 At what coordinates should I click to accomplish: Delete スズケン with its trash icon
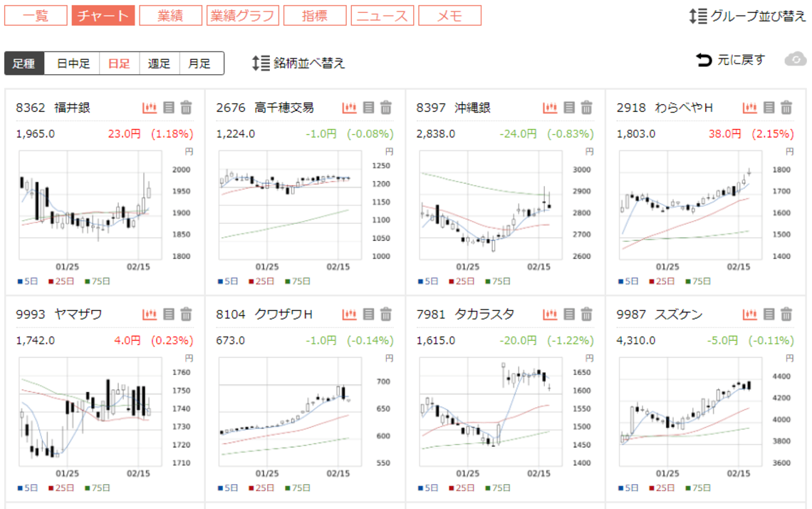pos(786,312)
